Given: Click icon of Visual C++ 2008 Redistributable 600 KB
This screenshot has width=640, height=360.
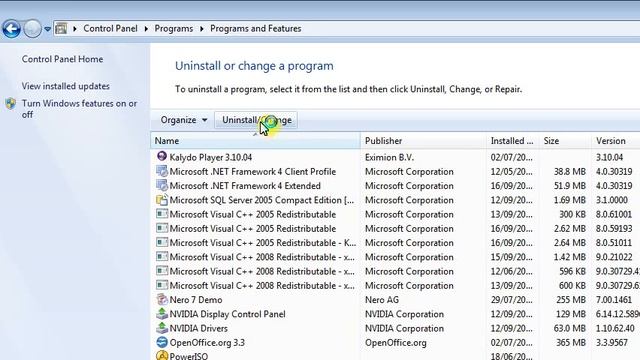Looking at the screenshot, I should pyautogui.click(x=162, y=285).
